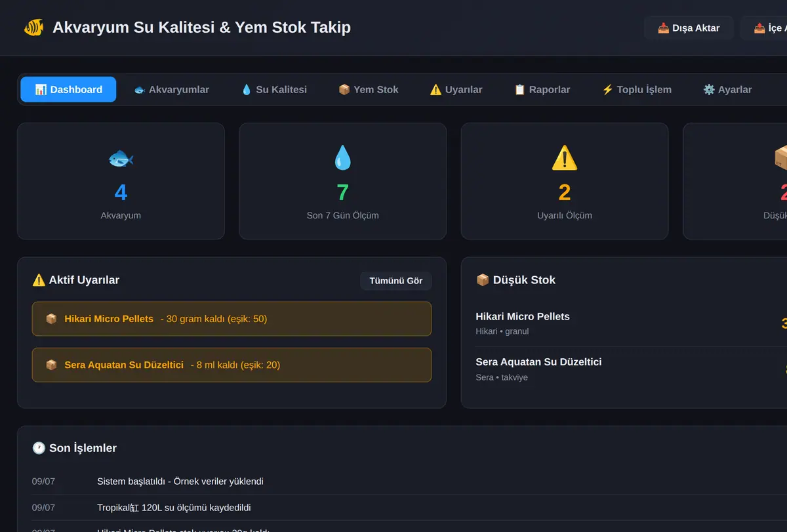Open the Sera Aquatan Su Düzeltici alert
Screen dimensions: 787x532
pyautogui.click(x=232, y=365)
